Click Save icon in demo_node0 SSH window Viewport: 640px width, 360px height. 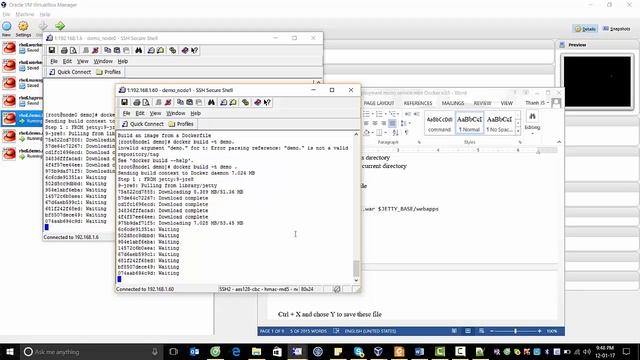52,50
